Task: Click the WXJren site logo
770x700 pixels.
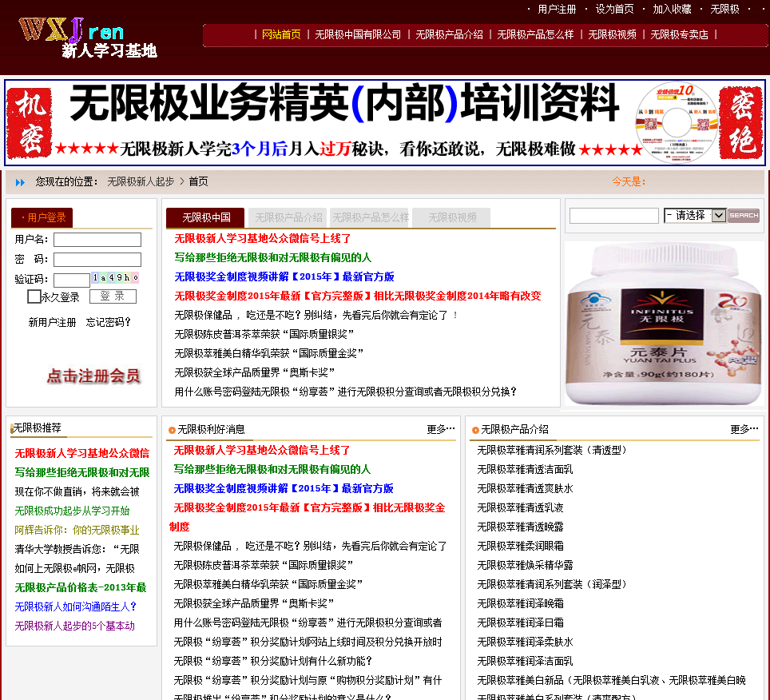Action: click(x=87, y=38)
